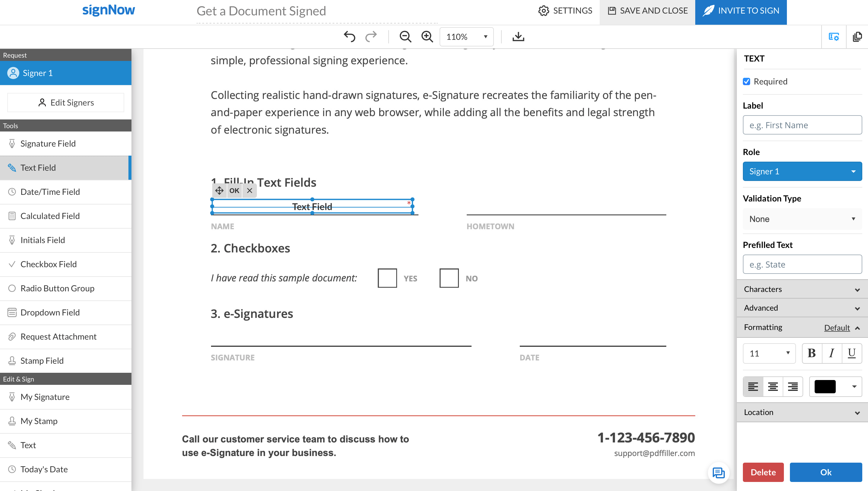Select Signature Field from the Tools list
The width and height of the screenshot is (868, 491).
click(48, 144)
